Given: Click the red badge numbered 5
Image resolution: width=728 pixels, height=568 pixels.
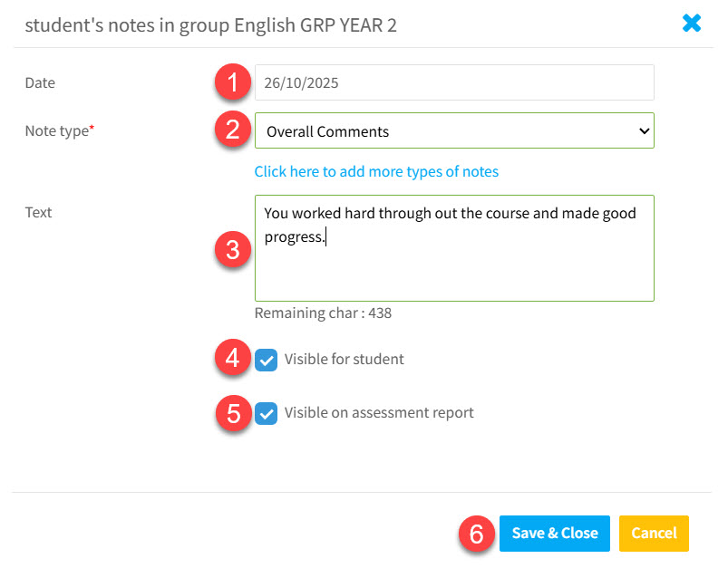Looking at the screenshot, I should point(232,413).
